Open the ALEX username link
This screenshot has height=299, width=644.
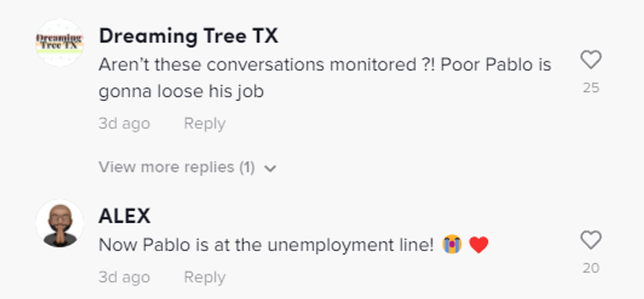[x=124, y=216]
